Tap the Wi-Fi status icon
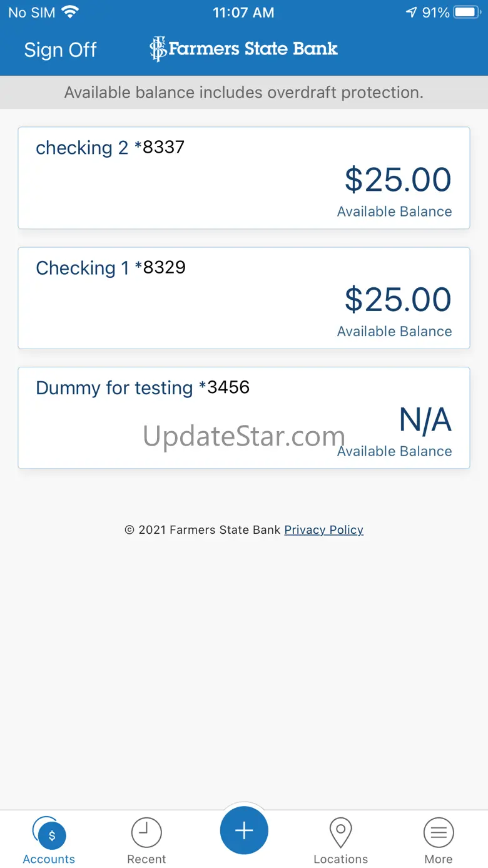Image resolution: width=488 pixels, height=868 pixels. [x=71, y=12]
